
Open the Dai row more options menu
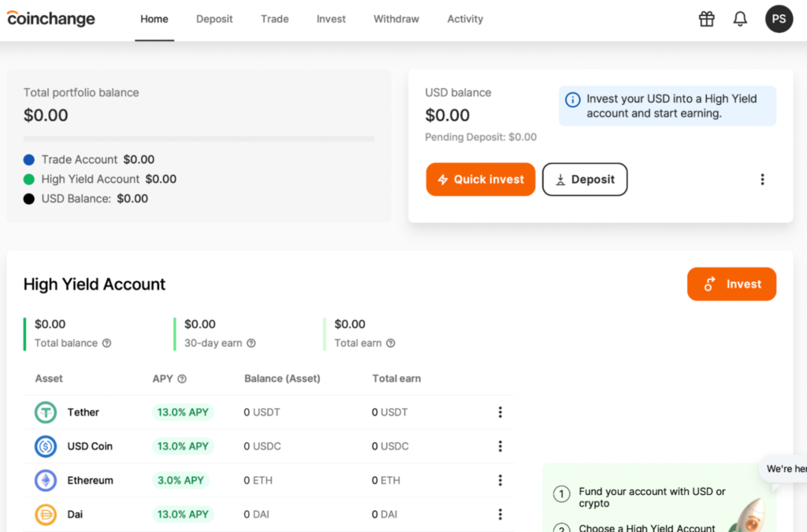pos(500,515)
